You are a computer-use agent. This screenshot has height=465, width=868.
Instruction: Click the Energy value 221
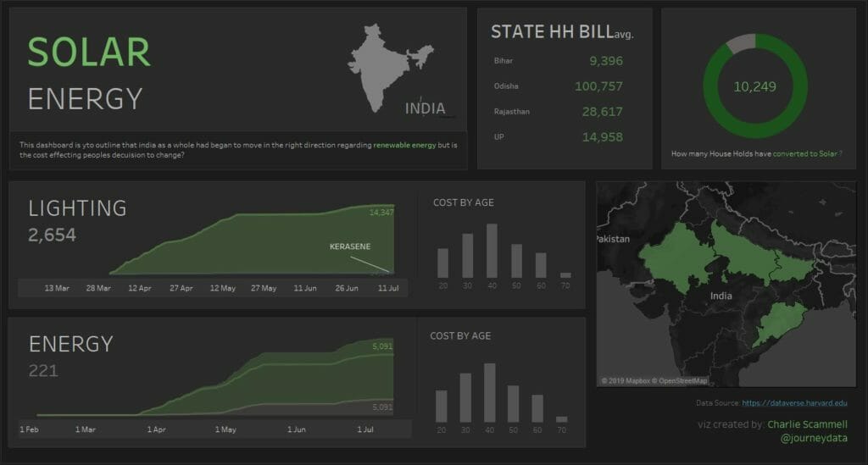click(43, 370)
